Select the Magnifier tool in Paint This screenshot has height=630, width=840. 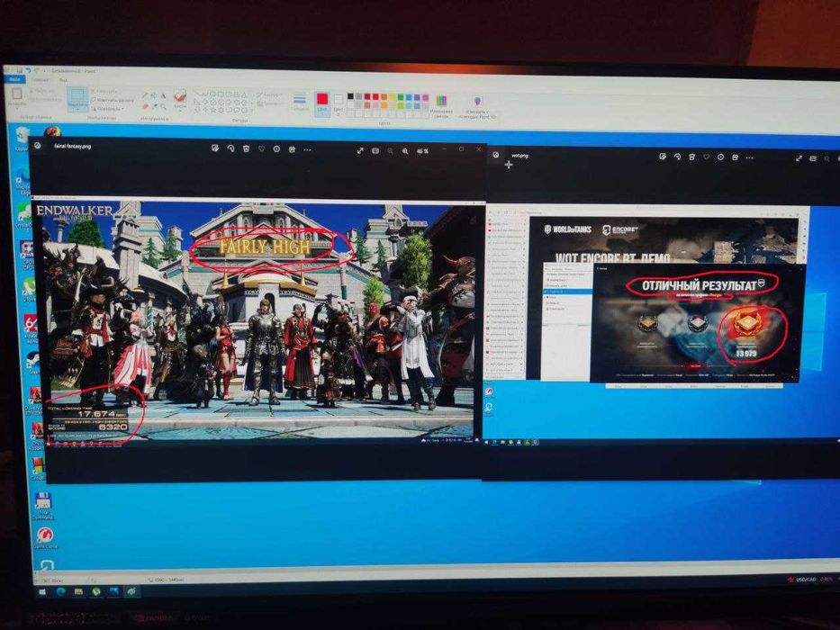163,106
